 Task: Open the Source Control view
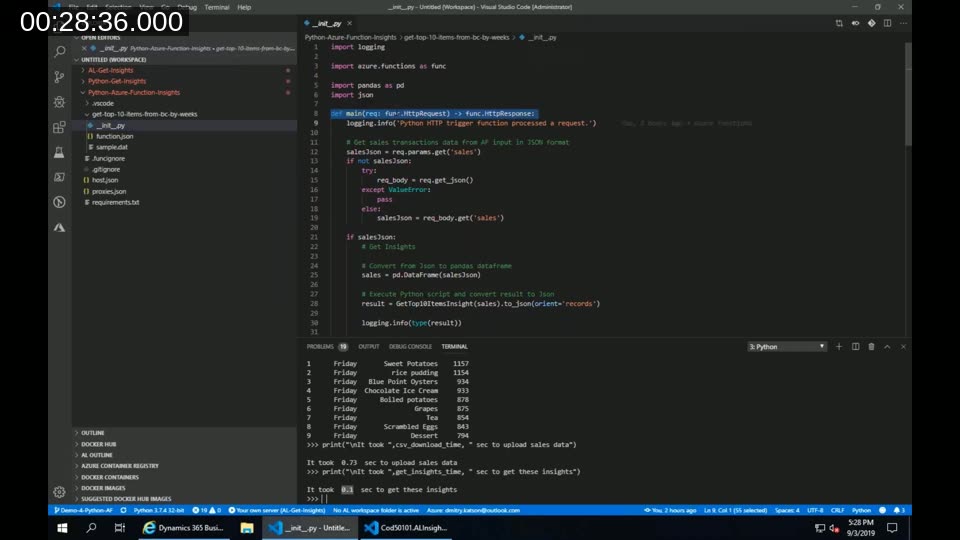click(59, 77)
